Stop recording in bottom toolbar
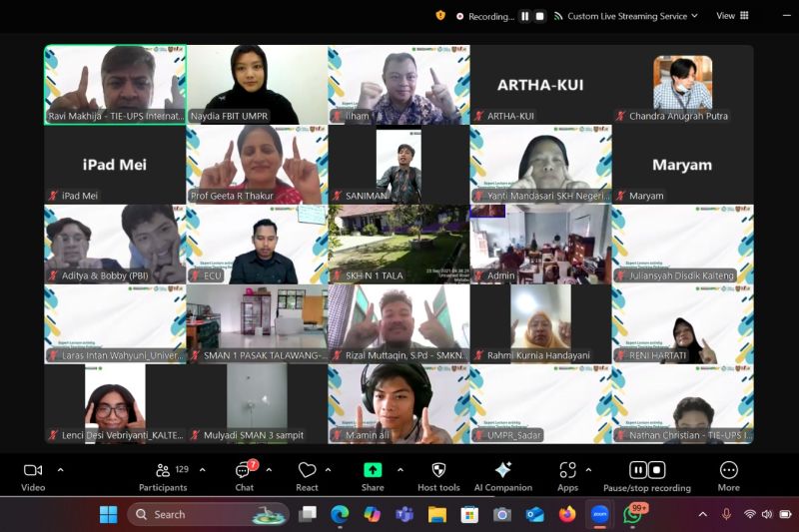The image size is (799, 532). coord(657,470)
